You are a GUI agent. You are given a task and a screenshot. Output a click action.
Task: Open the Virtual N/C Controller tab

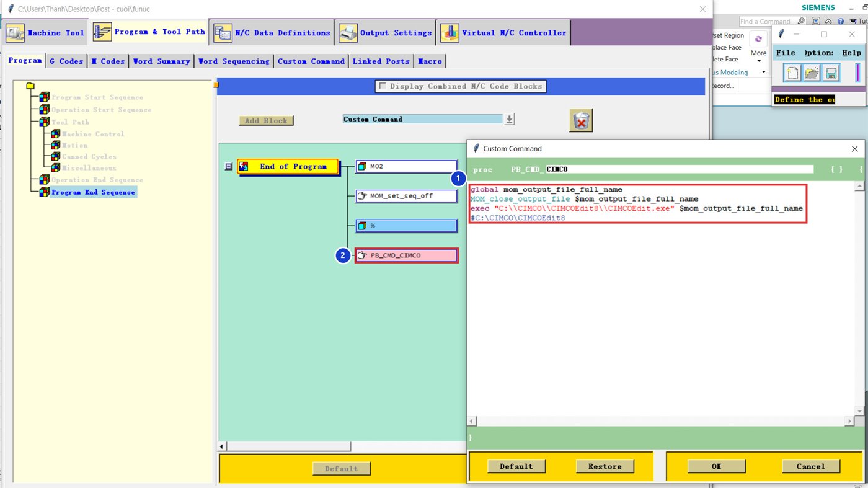[503, 33]
